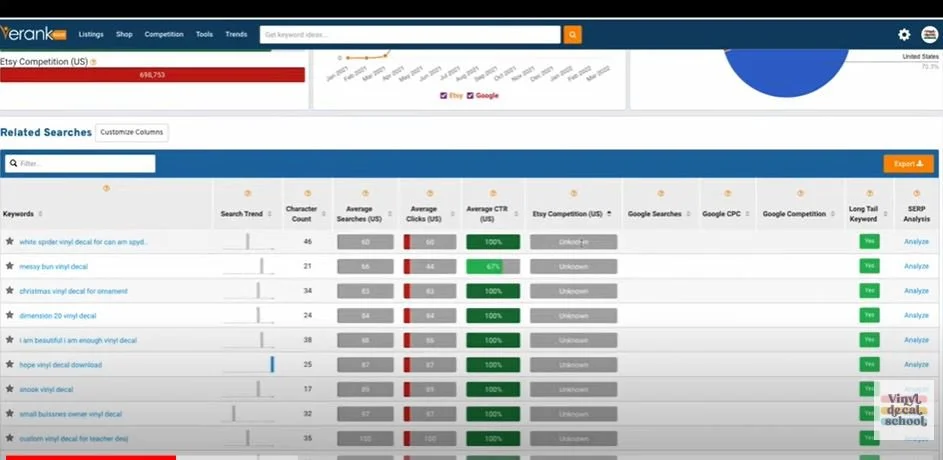Viewport: 943px width, 460px height.
Task: Toggle the Etsy checkbox in chart legend
Action: [444, 96]
